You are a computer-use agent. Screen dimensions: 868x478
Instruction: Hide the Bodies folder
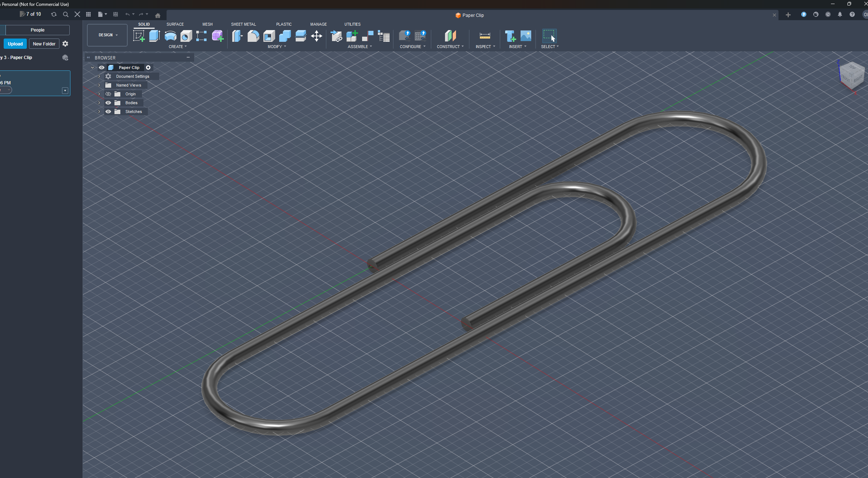tap(108, 103)
